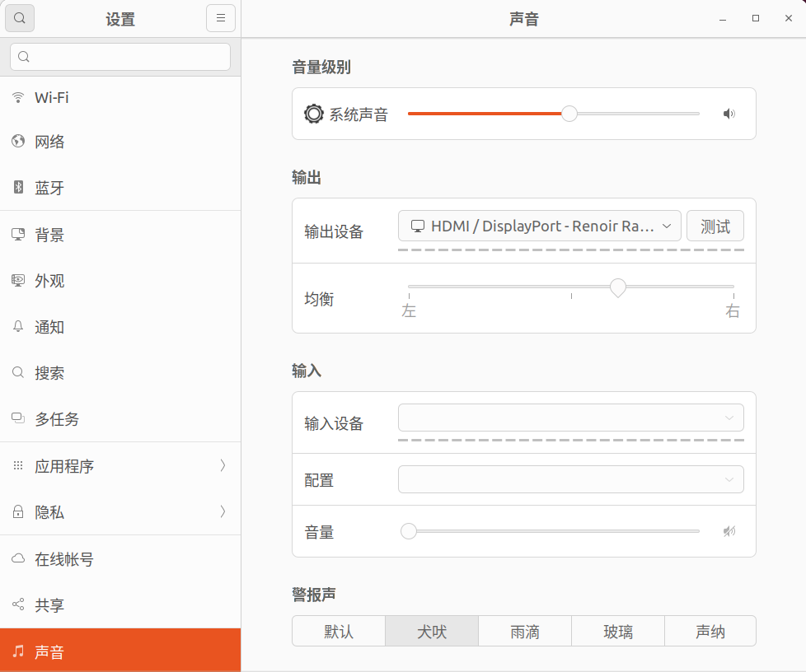Click the input 音量 slider handle

pyautogui.click(x=409, y=530)
